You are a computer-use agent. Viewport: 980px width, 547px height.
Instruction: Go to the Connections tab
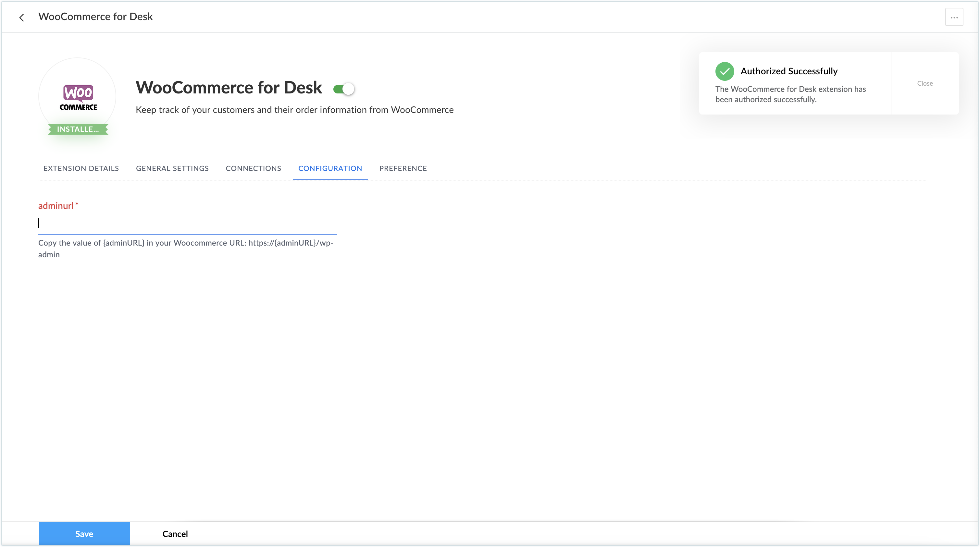254,168
